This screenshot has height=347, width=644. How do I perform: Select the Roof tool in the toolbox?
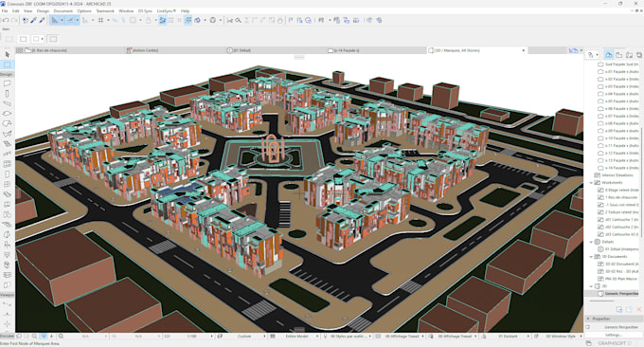point(7,123)
